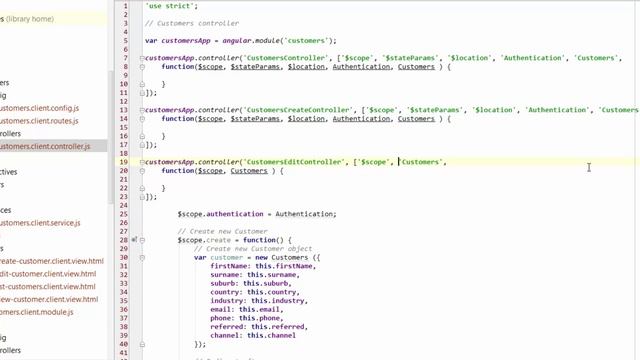Click this.channel on line 39
This screenshot has height=360, width=640.
point(271,336)
